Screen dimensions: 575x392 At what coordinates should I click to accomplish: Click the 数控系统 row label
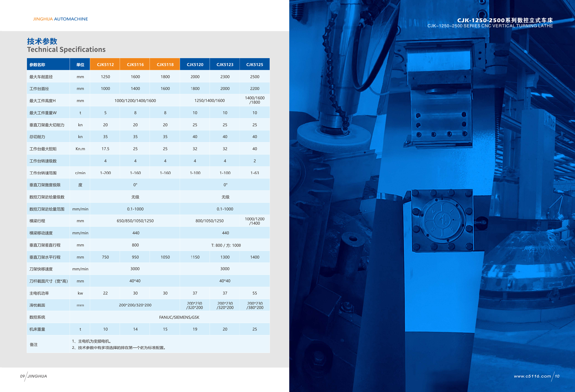pos(37,317)
